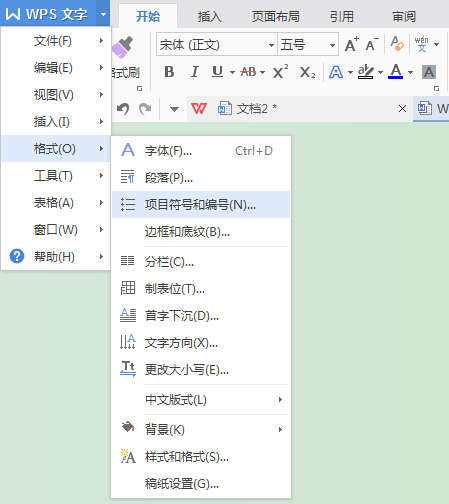Click the Undo arrow
Image resolution: width=449 pixels, height=504 pixels.
(123, 109)
